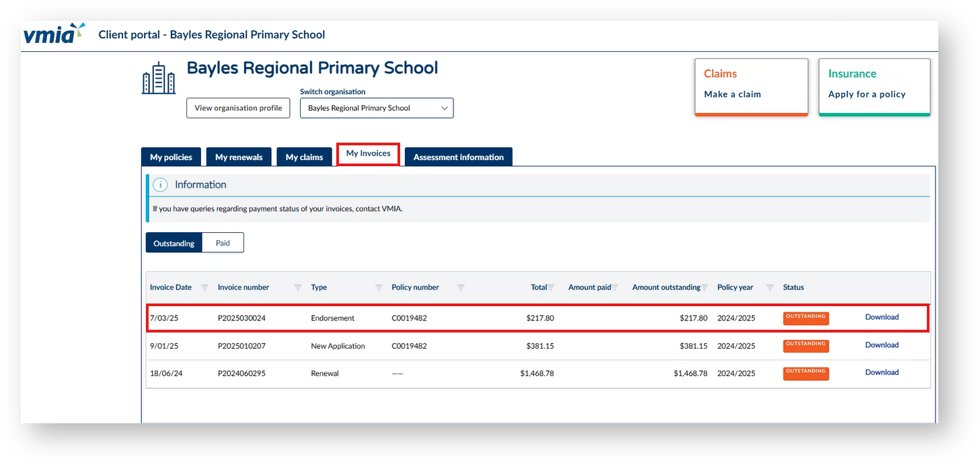Open the Assessment information tab
Image resolution: width=980 pixels, height=465 pixels.
pyautogui.click(x=459, y=157)
